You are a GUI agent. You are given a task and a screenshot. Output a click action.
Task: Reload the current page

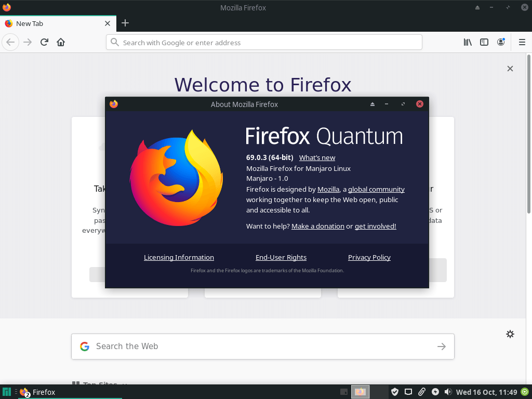click(x=44, y=43)
